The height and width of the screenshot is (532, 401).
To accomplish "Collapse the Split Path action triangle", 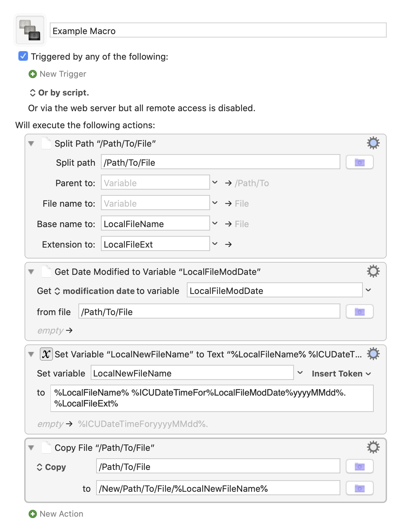I will [31, 144].
